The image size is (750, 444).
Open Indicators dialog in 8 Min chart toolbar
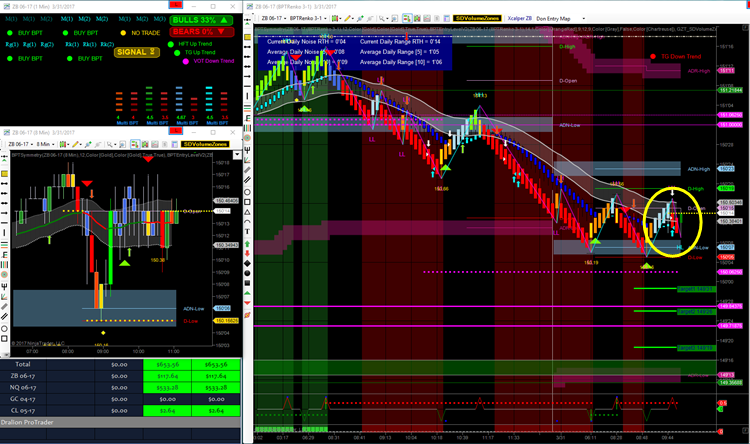click(88, 144)
